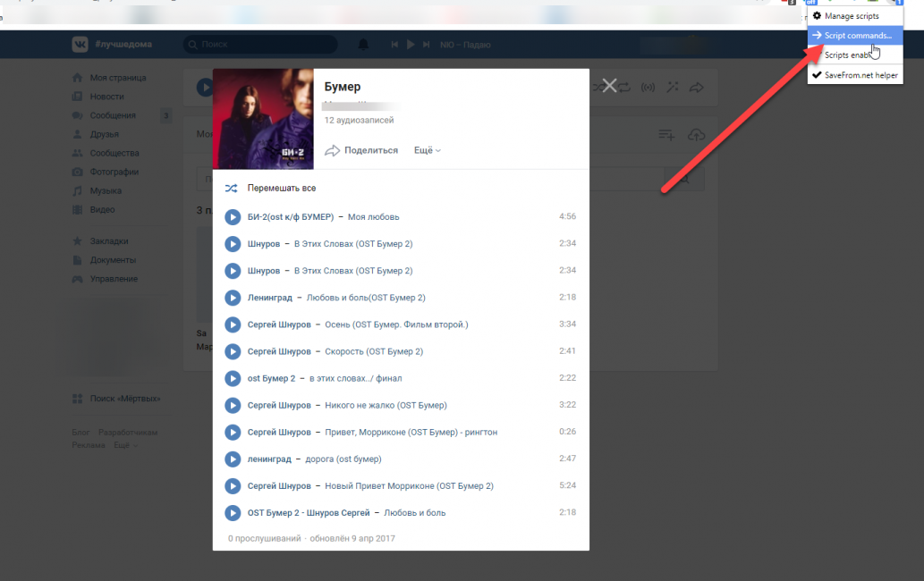Open the Разработчикам footer link
Image resolution: width=924 pixels, height=581 pixels.
tap(128, 433)
